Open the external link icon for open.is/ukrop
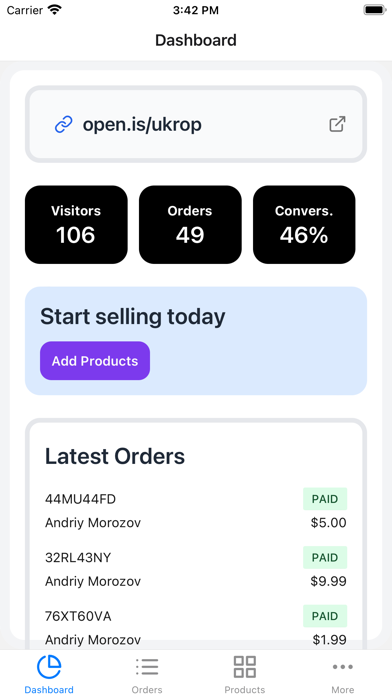The width and height of the screenshot is (392, 696). coord(337,124)
